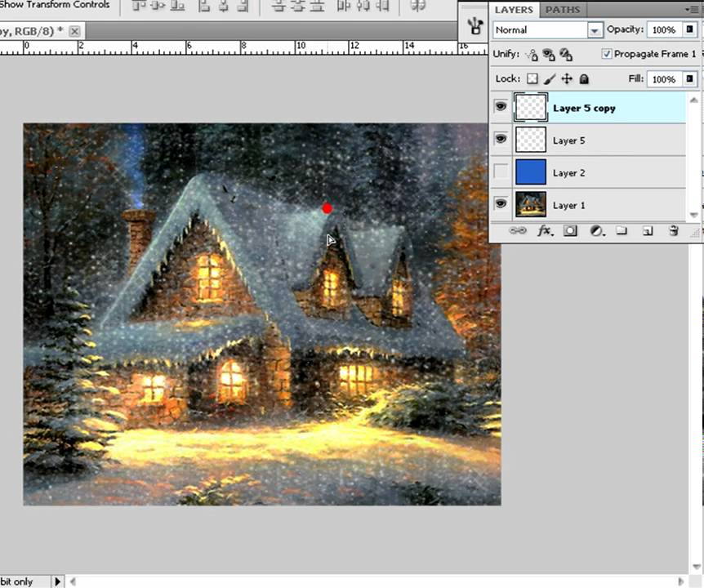The width and height of the screenshot is (704, 588).
Task: Toggle lock image pixels brush icon
Action: tap(550, 79)
